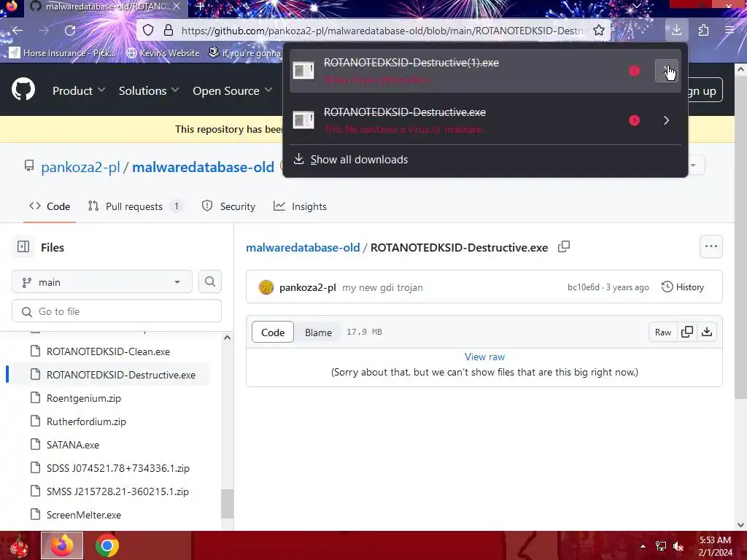Click the muted volume tray icon
The width and height of the screenshot is (747, 560).
coord(678,546)
